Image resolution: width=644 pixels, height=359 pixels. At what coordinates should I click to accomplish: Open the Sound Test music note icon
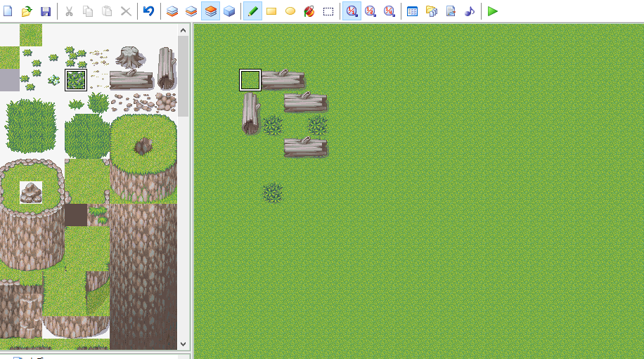pyautogui.click(x=469, y=11)
